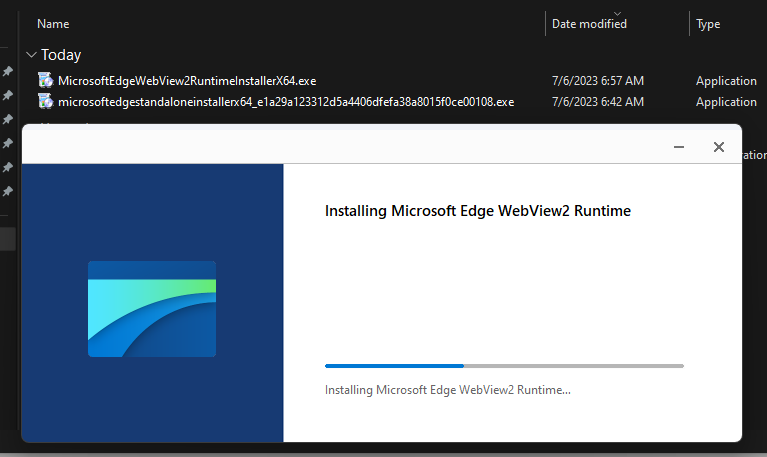Screen dimensions: 767x457
Task: Click the Installing WebView2 Runtime... status text
Action: click(x=448, y=390)
